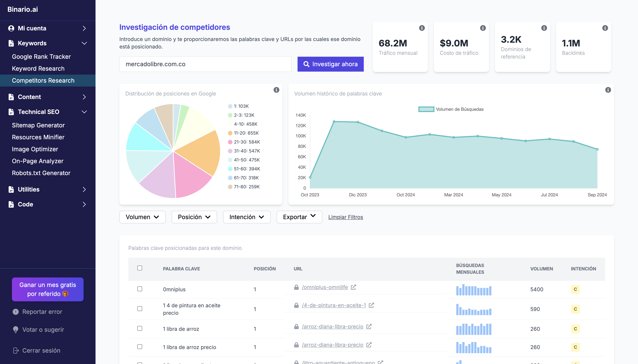Toggle the 11-20: 655K pie legend entry
The width and height of the screenshot is (638, 364).
(243, 133)
